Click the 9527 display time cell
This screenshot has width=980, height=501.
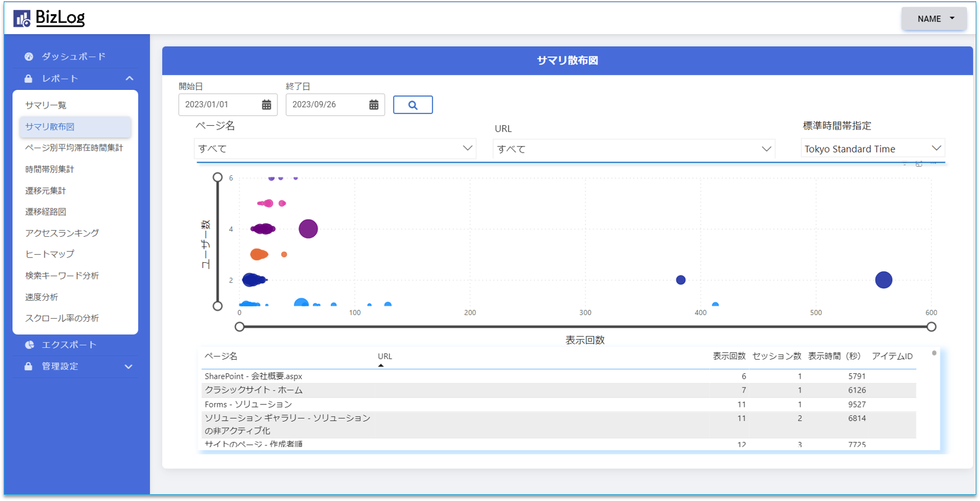(857, 404)
